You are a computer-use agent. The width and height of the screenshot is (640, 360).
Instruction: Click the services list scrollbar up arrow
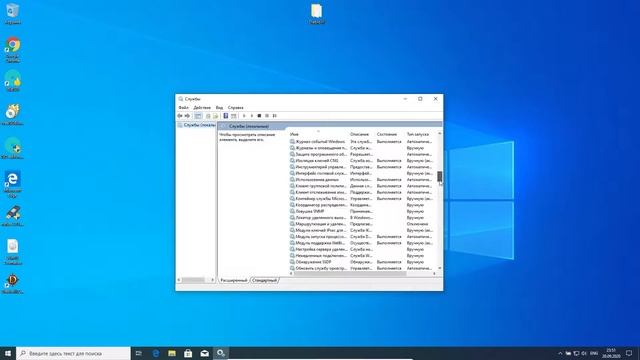coord(440,133)
